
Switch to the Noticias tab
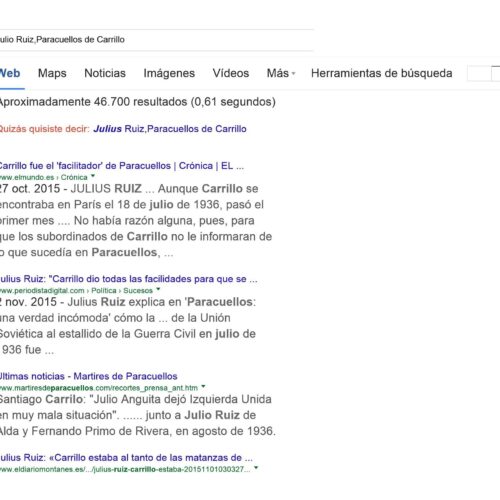coord(105,73)
